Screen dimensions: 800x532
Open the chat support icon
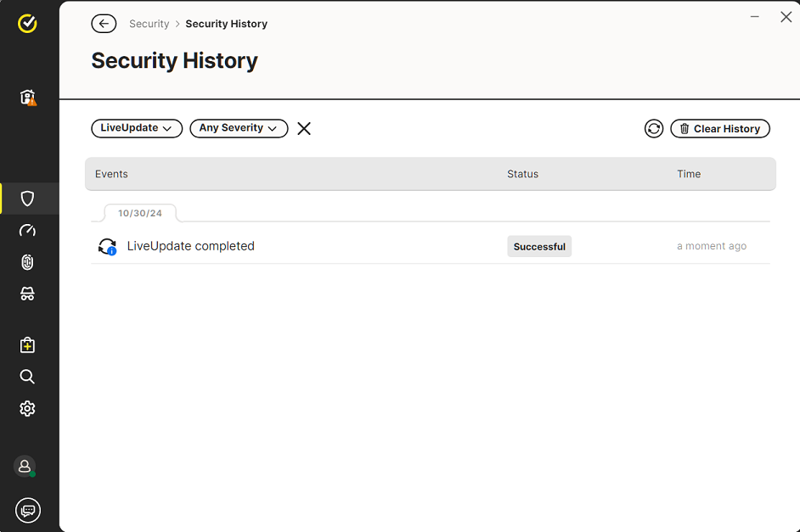tap(28, 510)
